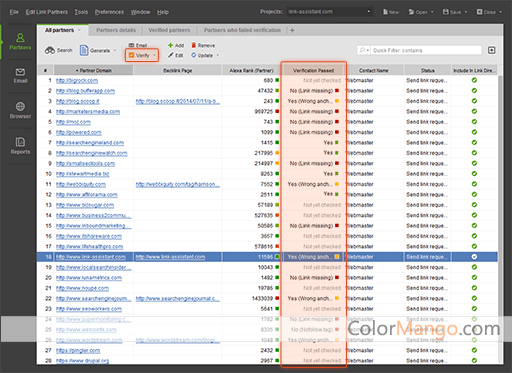Open the http://bigrock.com partner link

tap(77, 81)
